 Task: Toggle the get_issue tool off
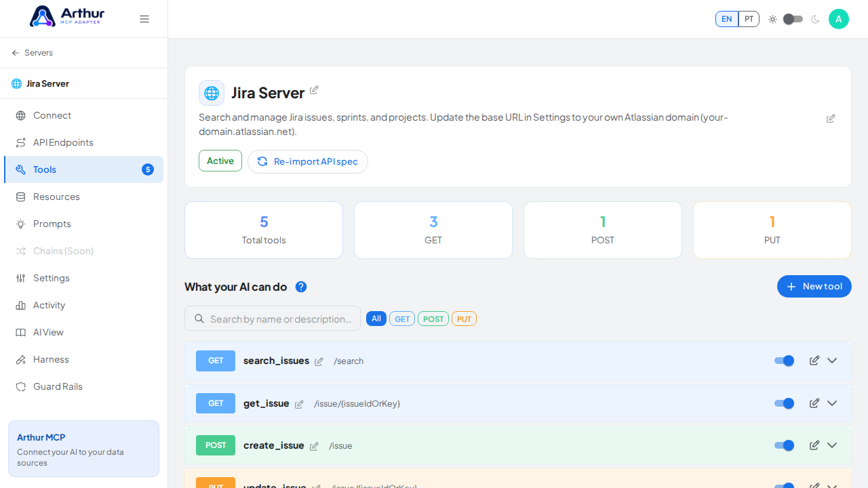(x=785, y=403)
